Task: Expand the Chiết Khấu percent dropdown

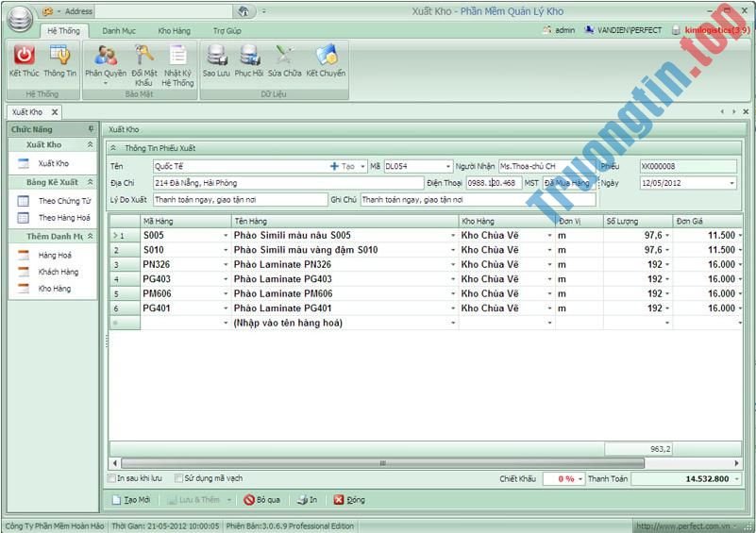Action: click(580, 479)
